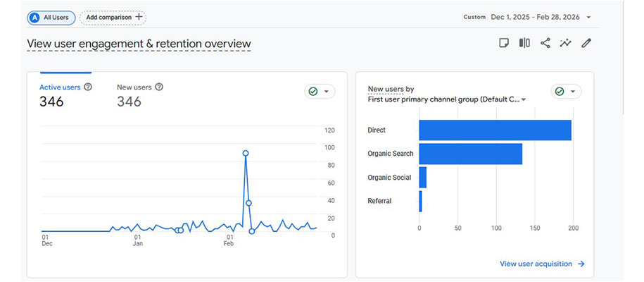Click the blue A avatar in All Users chip

pos(35,18)
